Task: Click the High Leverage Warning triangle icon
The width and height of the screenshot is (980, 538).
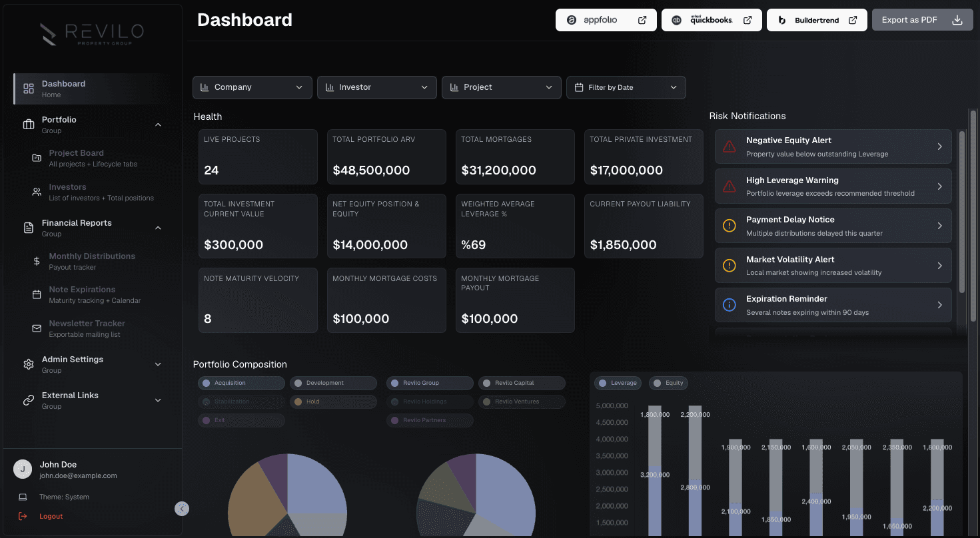Action: click(x=730, y=186)
